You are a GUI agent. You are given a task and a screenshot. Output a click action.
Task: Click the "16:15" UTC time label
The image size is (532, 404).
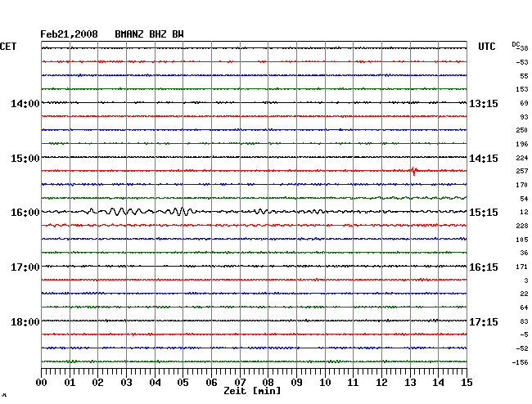484,267
